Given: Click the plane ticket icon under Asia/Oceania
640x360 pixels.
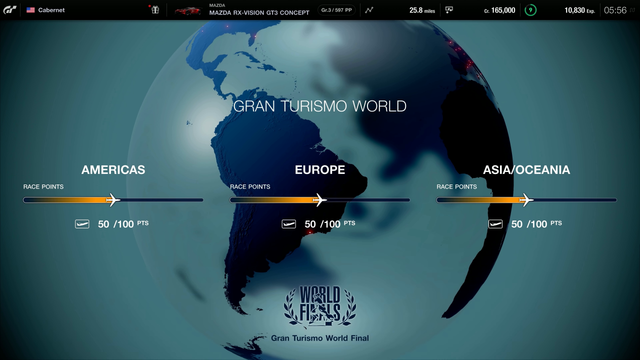Looking at the screenshot, I should point(496,224).
